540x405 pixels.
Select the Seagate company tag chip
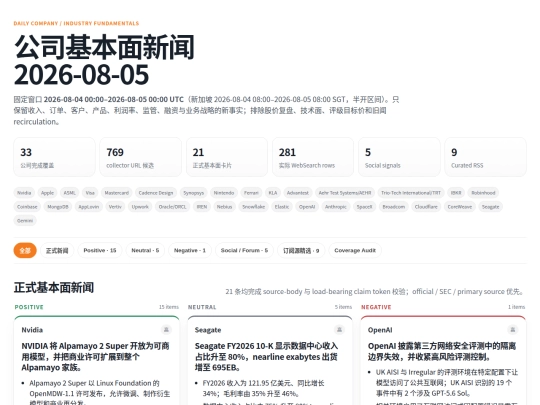490,207
